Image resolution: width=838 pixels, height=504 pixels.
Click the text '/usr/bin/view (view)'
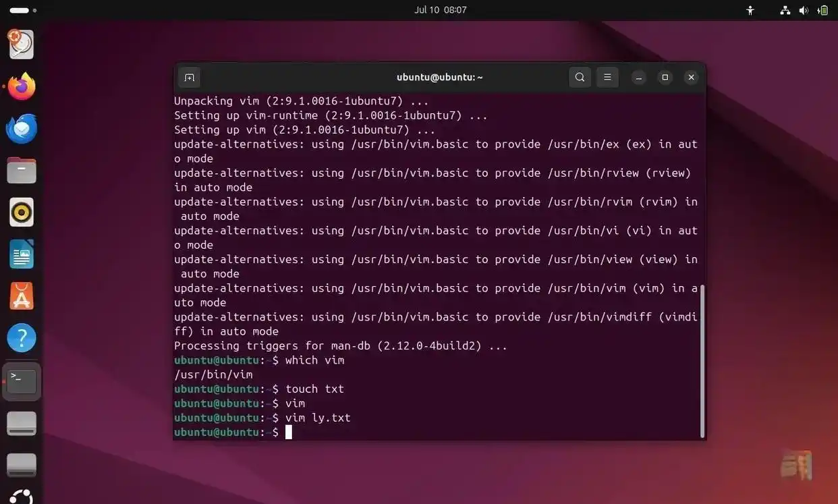click(x=613, y=260)
